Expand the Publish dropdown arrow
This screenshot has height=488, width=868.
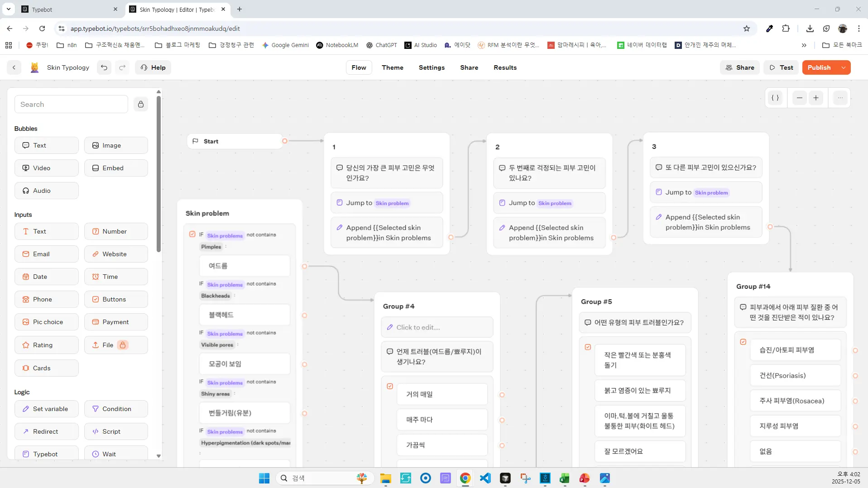844,67
